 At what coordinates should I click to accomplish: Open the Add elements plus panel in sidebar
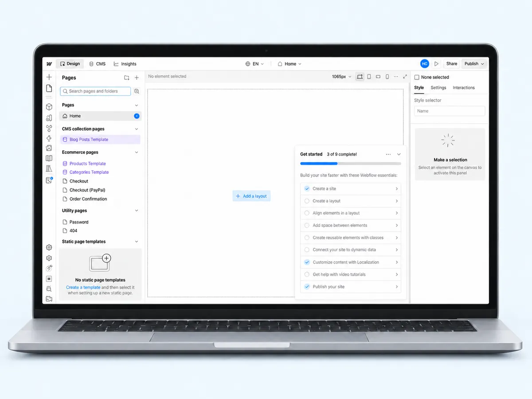(49, 77)
